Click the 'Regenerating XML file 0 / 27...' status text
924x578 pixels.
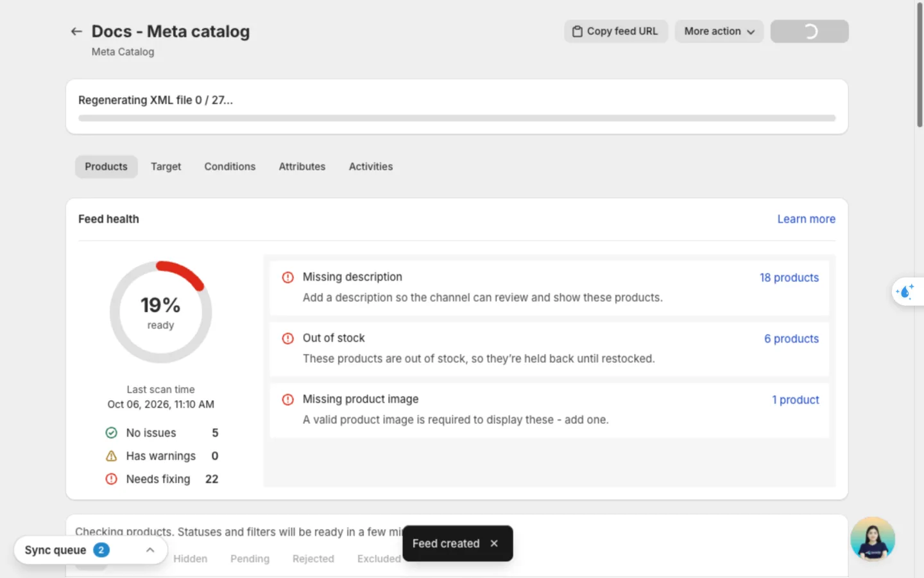(x=155, y=100)
